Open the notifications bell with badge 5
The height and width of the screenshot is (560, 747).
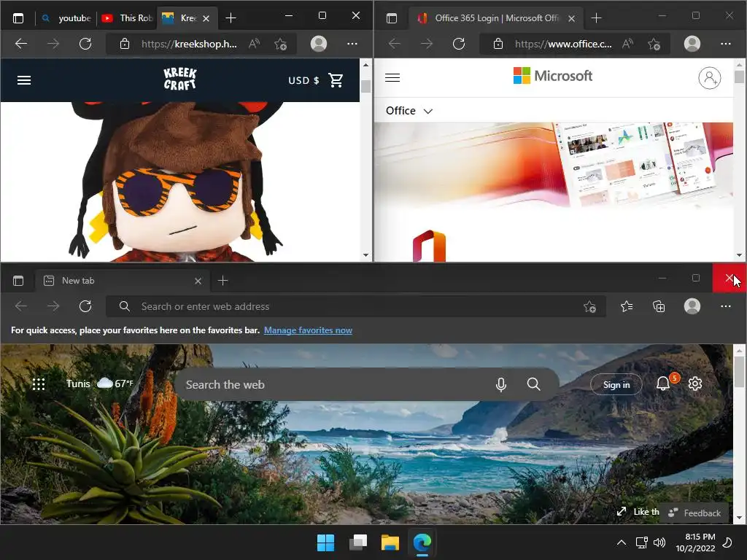pyautogui.click(x=664, y=384)
